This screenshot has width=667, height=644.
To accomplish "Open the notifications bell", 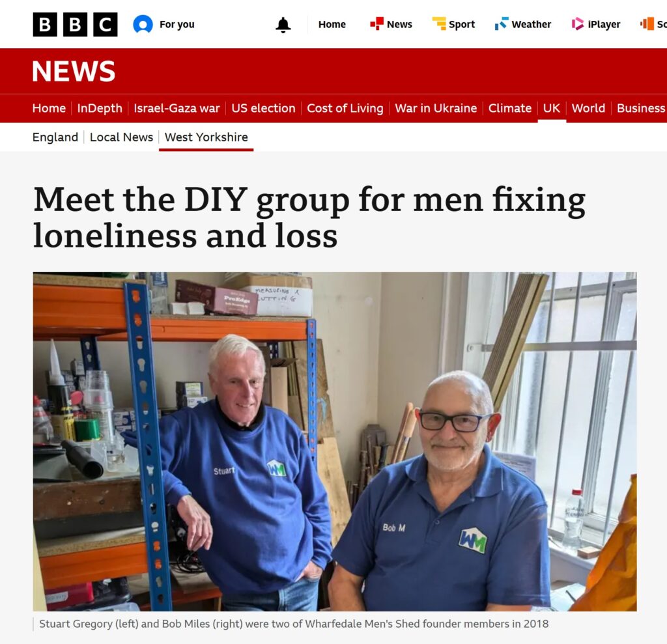I will [x=283, y=25].
